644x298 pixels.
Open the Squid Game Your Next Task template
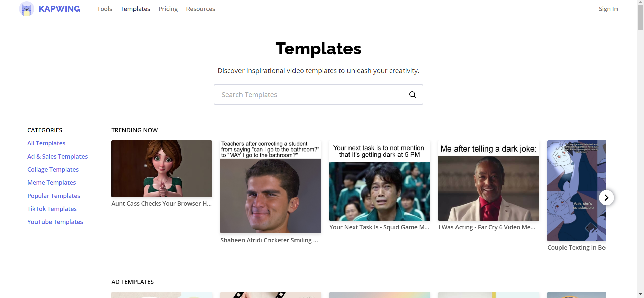click(x=380, y=181)
